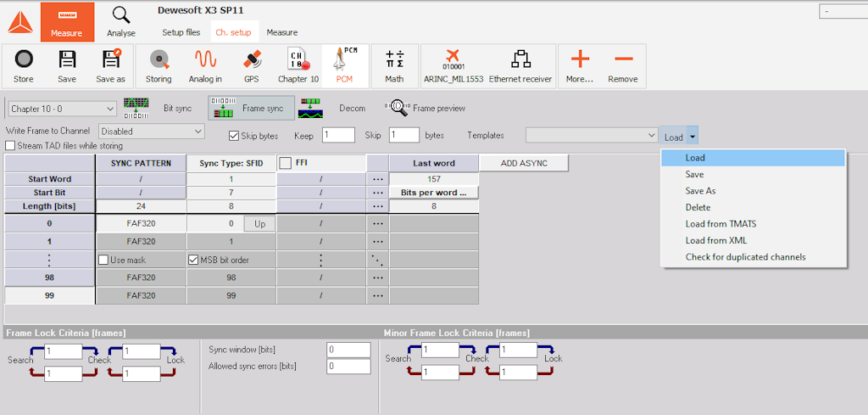Click More... to add a module

click(580, 65)
